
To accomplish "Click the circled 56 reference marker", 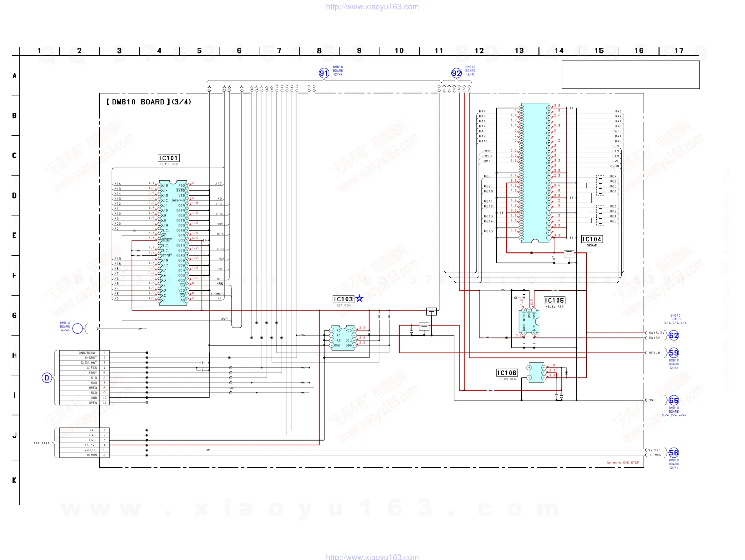I will click(673, 453).
